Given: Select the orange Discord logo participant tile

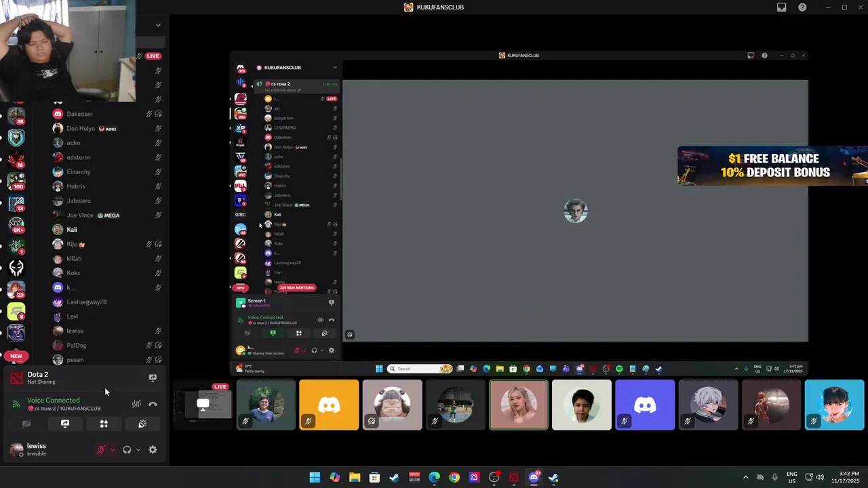Looking at the screenshot, I should click(x=329, y=405).
